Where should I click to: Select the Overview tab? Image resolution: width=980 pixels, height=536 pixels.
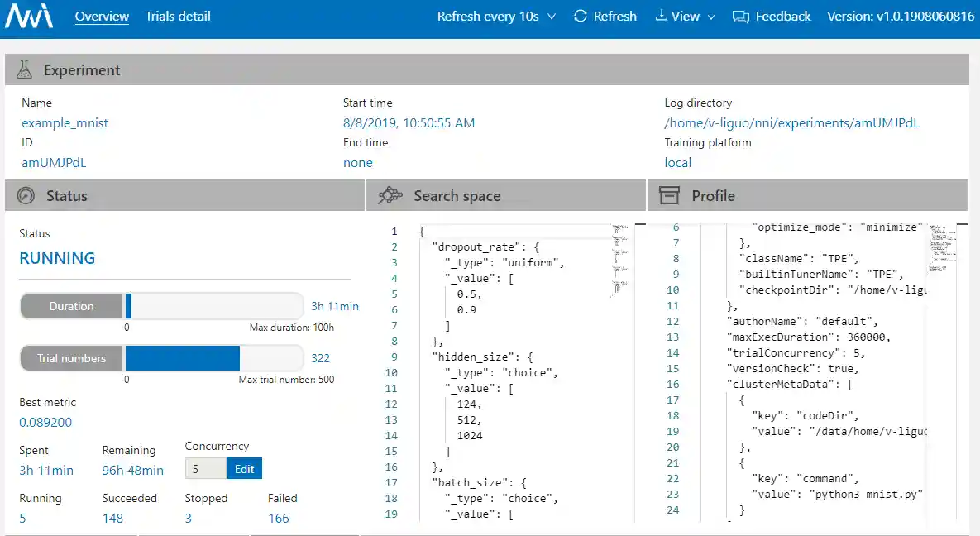click(102, 17)
